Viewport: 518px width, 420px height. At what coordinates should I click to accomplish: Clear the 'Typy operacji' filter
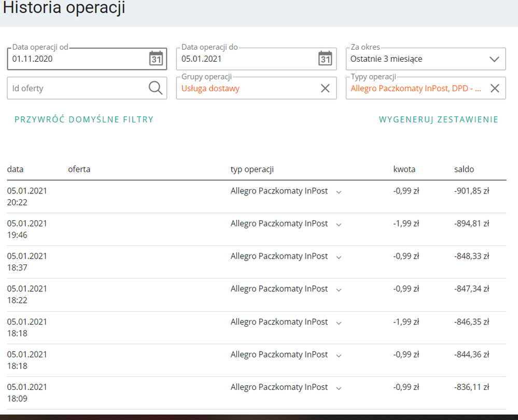point(495,88)
